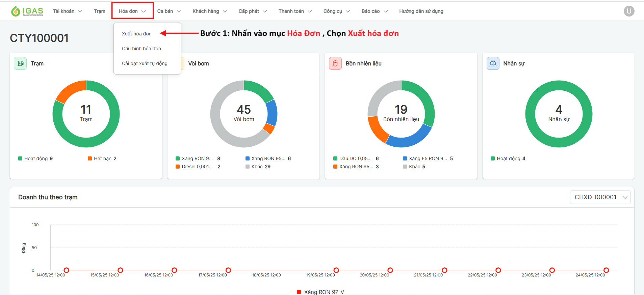Choose Cấu hình hóa đơn from menu
The width and height of the screenshot is (644, 295).
(x=141, y=49)
